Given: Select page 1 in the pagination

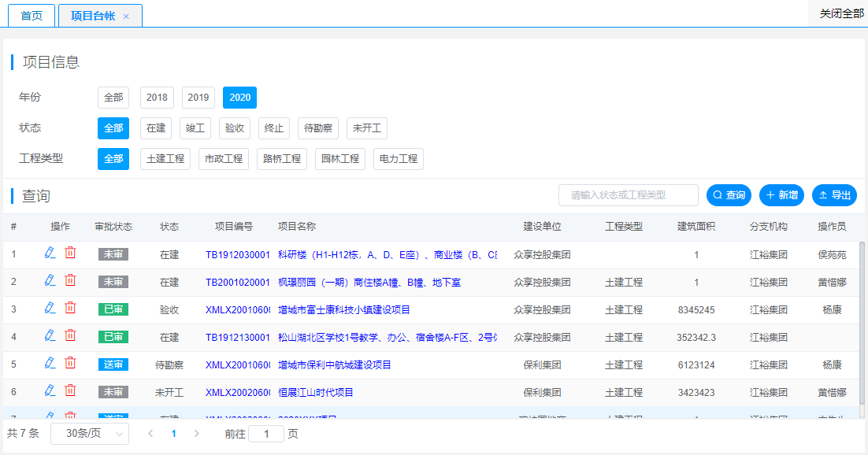Looking at the screenshot, I should tap(174, 434).
